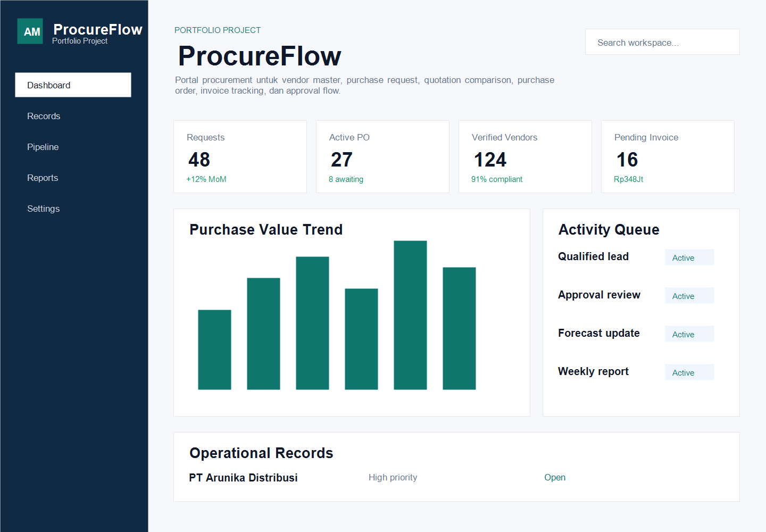This screenshot has height=532, width=766.
Task: Select the last bar in the trend chart
Action: click(459, 328)
